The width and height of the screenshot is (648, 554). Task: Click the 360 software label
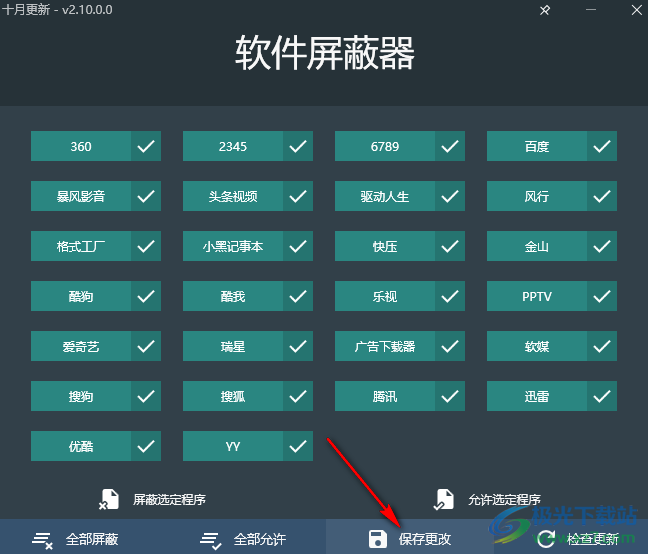81,146
